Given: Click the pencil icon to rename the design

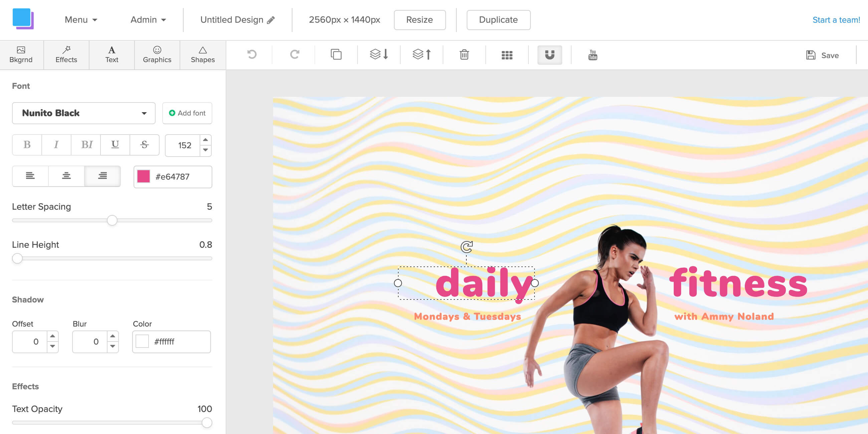Looking at the screenshot, I should pyautogui.click(x=271, y=20).
